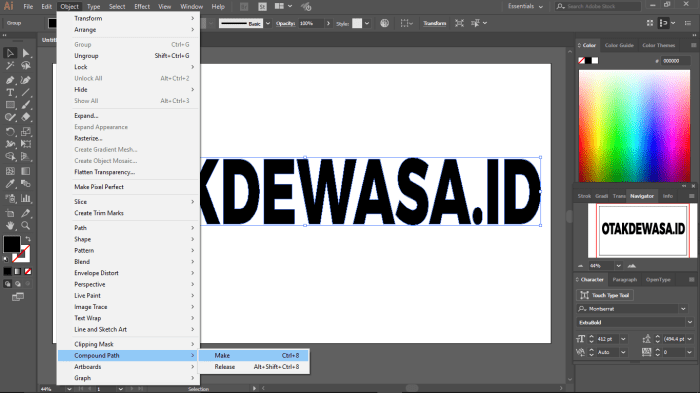Screen dimensions: 700x393
Task: Click the Transform button in control bar
Action: coord(434,23)
